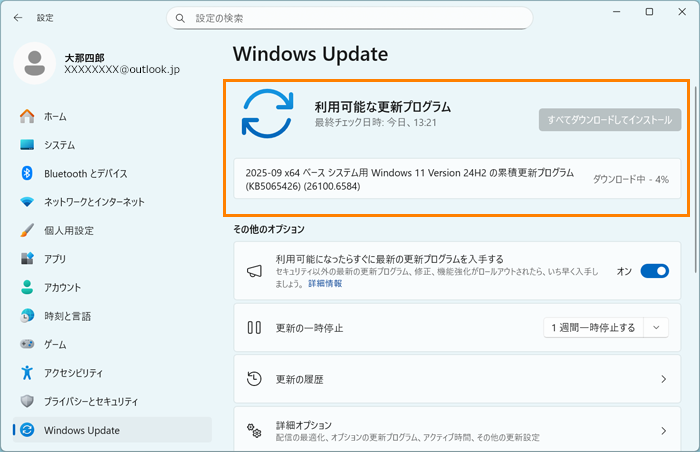
Task: Click the privacy shield icon
Action: pyautogui.click(x=27, y=401)
